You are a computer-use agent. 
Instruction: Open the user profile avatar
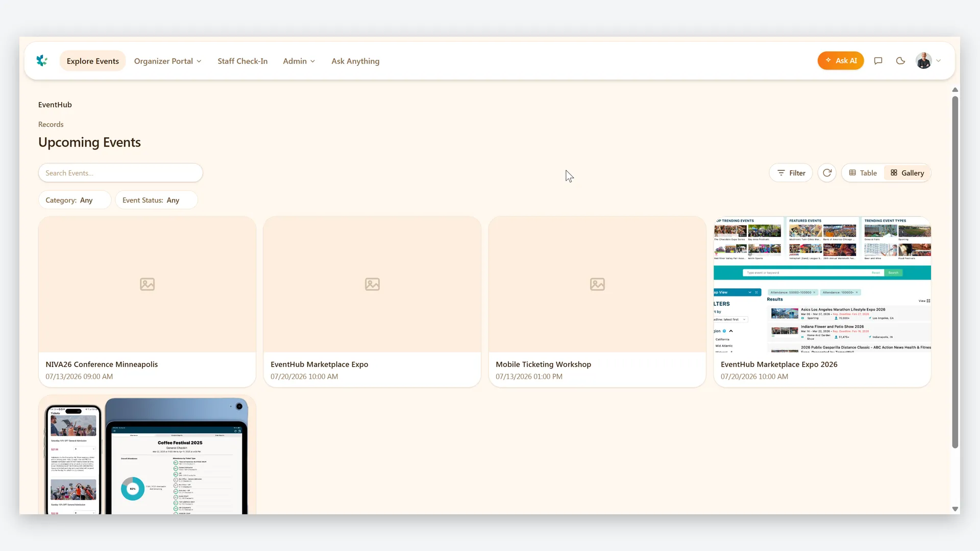coord(923,61)
